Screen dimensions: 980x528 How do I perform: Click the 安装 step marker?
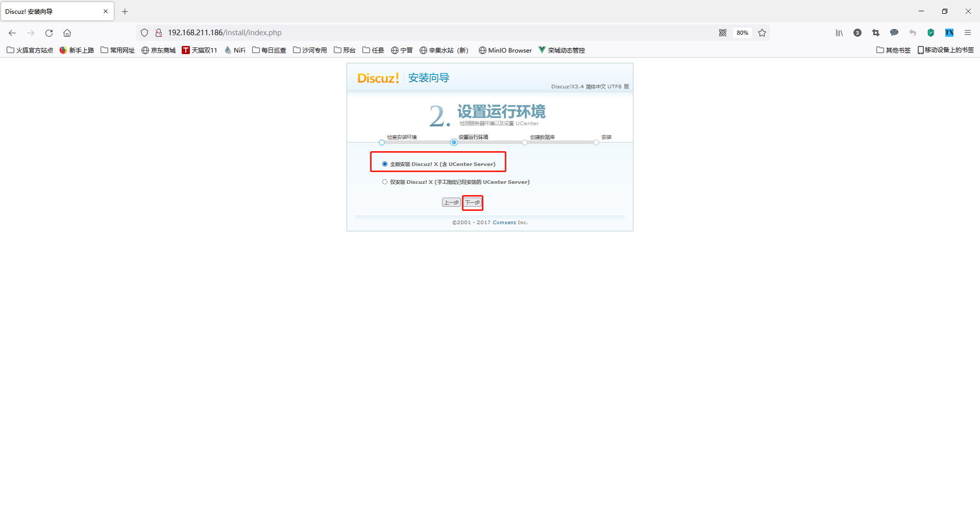(596, 142)
